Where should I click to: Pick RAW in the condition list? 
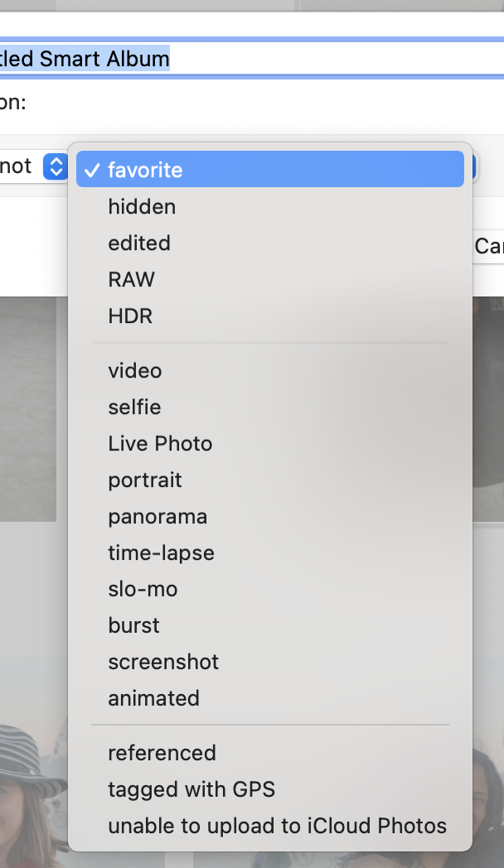(x=131, y=279)
